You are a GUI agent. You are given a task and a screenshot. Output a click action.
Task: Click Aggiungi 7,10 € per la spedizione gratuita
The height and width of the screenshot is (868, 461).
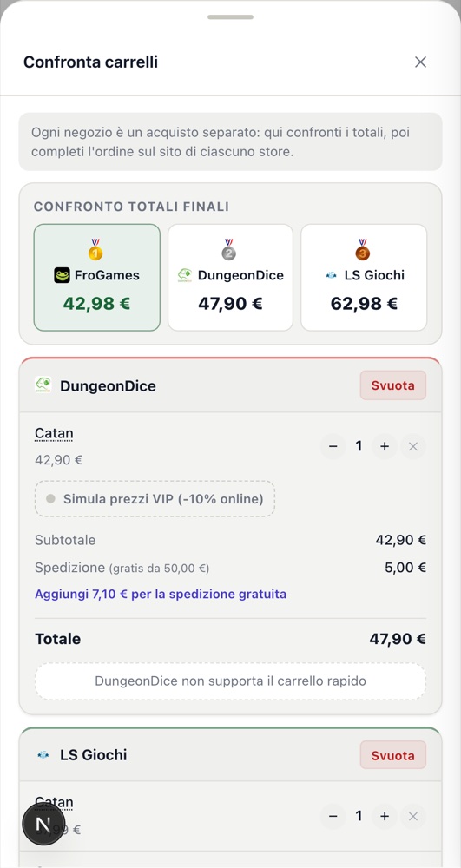pyautogui.click(x=161, y=594)
